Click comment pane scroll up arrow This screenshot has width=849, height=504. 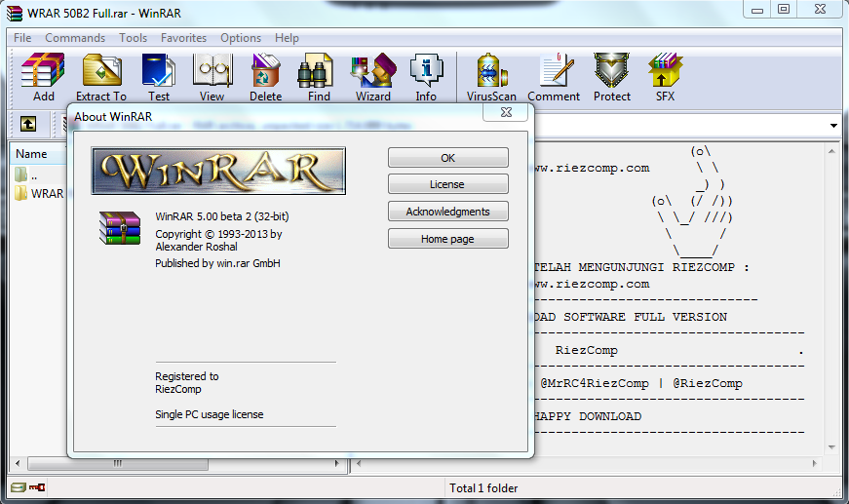[831, 151]
